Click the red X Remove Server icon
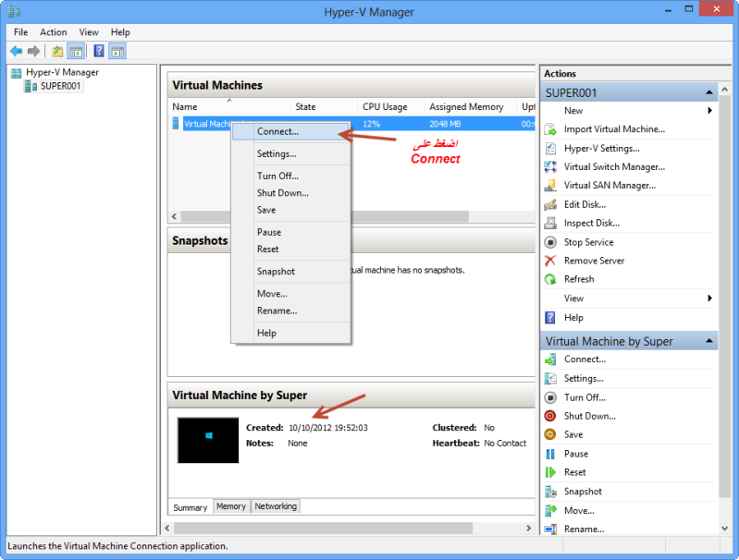This screenshot has width=739, height=560. [550, 261]
